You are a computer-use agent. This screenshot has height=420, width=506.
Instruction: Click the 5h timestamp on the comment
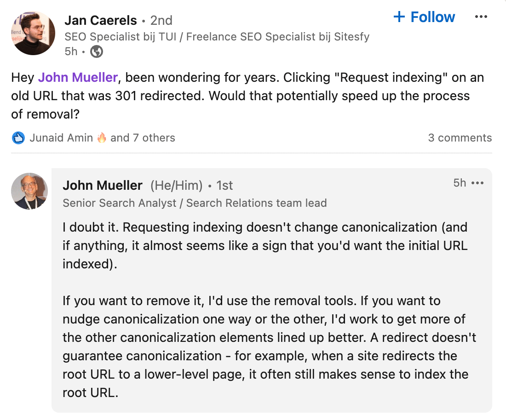click(460, 183)
